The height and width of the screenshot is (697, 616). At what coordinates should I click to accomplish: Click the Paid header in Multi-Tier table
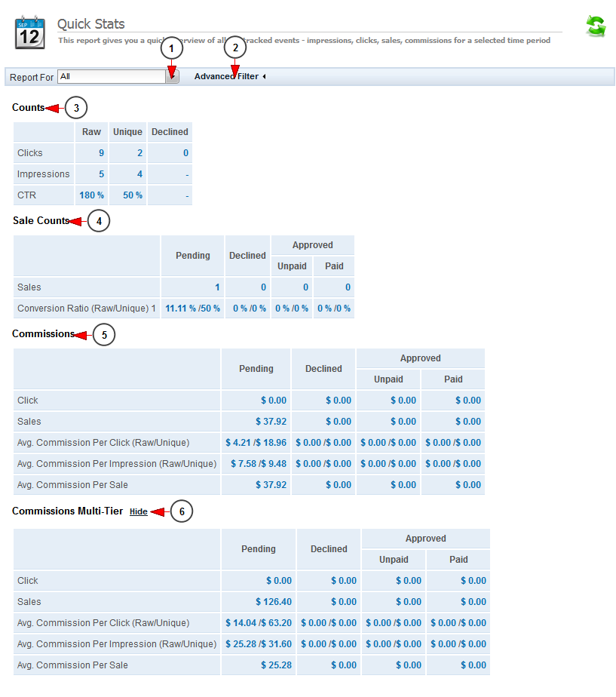tap(458, 560)
